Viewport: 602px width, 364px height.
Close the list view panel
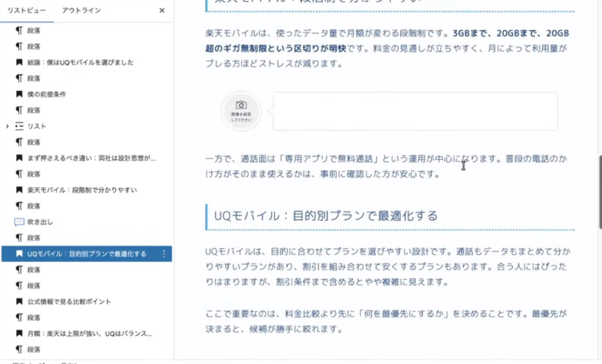tap(162, 11)
